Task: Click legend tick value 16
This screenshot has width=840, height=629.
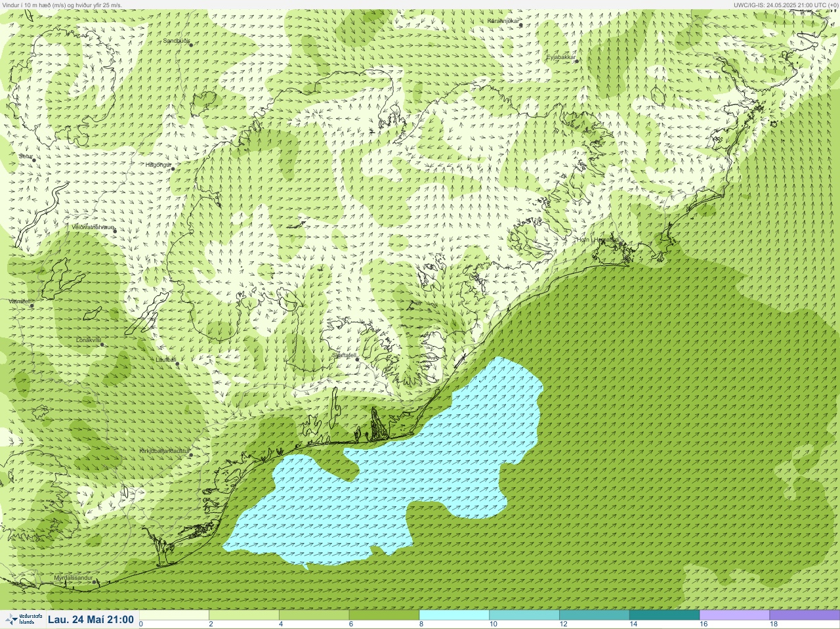Action: (x=703, y=624)
